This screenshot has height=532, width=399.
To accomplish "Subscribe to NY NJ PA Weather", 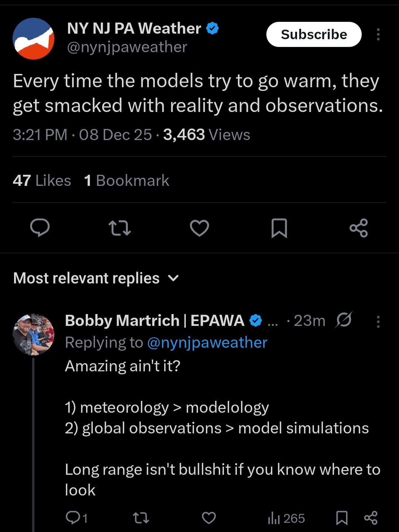I will click(x=314, y=34).
